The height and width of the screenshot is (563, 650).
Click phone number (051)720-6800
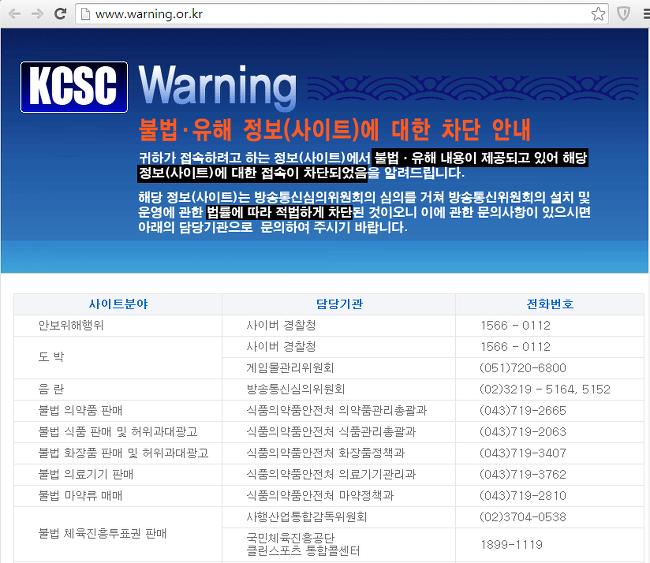tap(523, 368)
